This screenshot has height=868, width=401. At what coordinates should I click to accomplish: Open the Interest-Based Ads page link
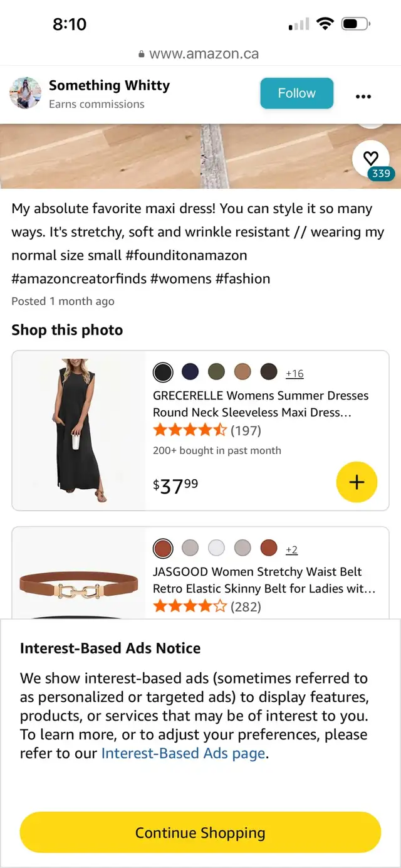pos(183,753)
